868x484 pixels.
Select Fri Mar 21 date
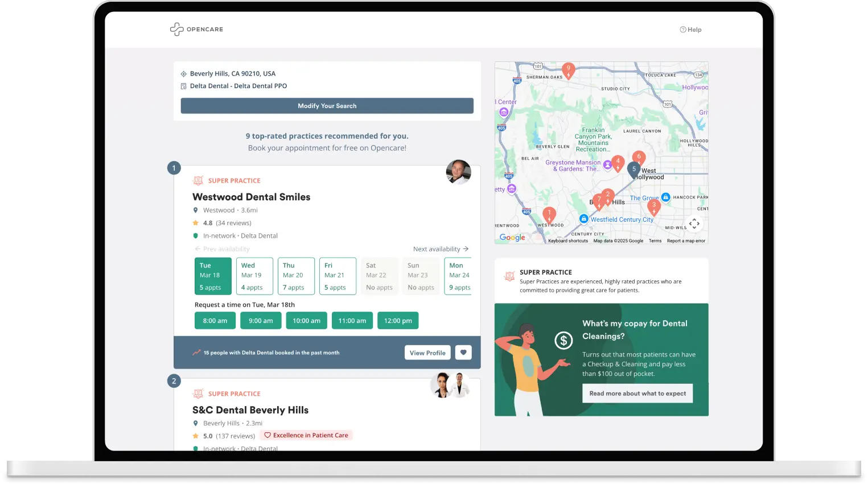[x=338, y=276]
